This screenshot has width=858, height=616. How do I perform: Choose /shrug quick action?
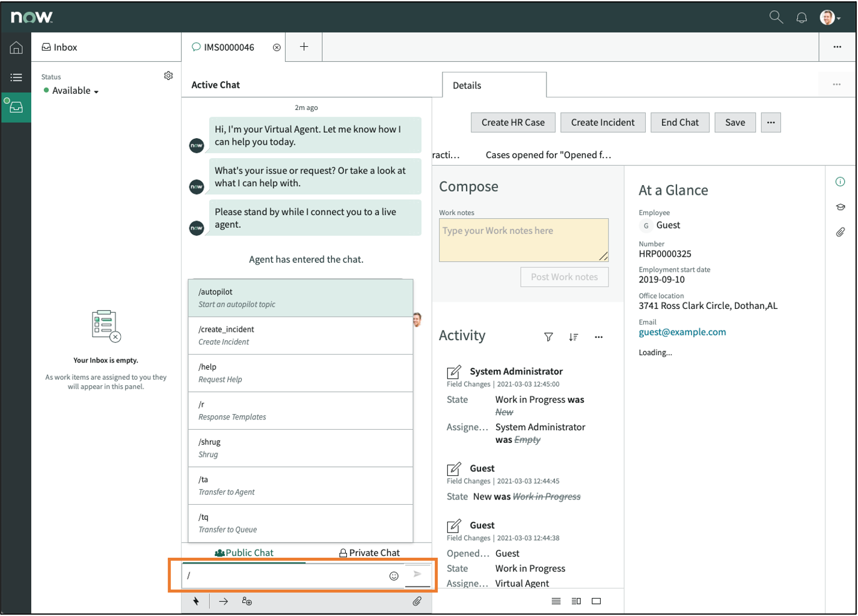[301, 448]
